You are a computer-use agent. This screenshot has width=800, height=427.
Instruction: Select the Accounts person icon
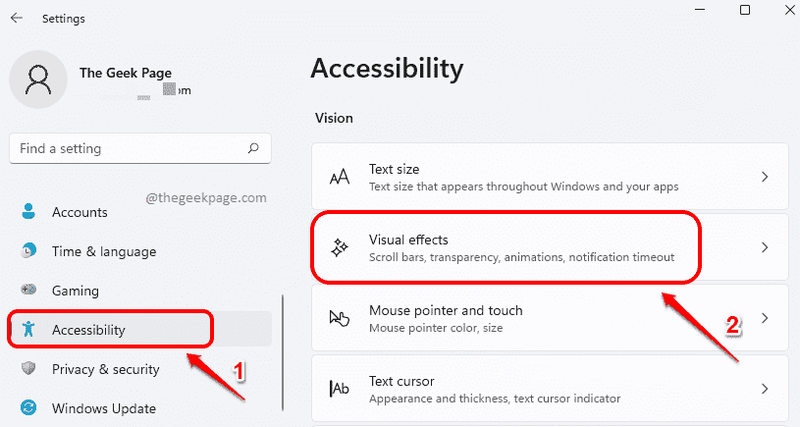click(29, 211)
